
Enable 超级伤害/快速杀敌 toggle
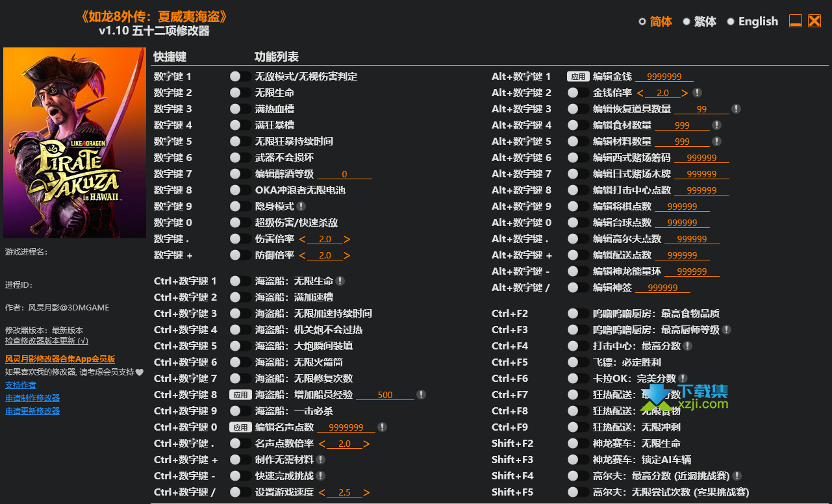click(x=240, y=223)
